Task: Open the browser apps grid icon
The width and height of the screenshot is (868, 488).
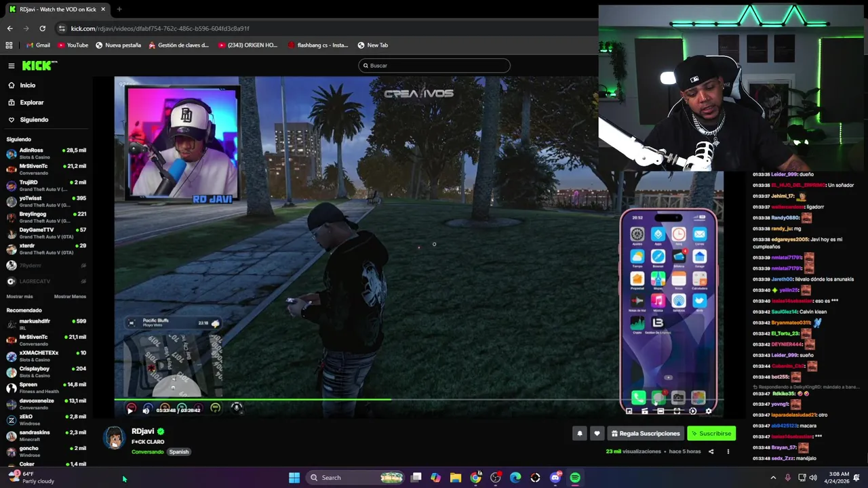Action: click(9, 45)
